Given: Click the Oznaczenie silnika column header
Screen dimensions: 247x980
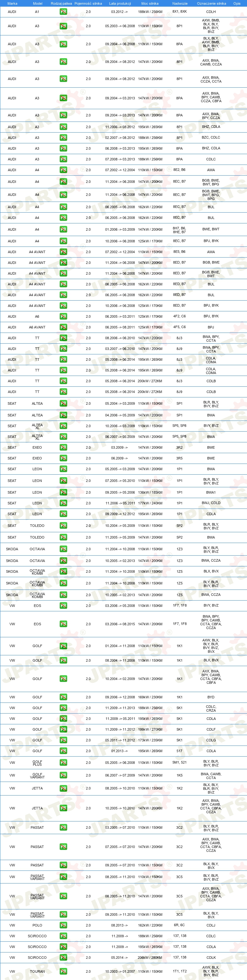Looking at the screenshot, I should [211, 3].
